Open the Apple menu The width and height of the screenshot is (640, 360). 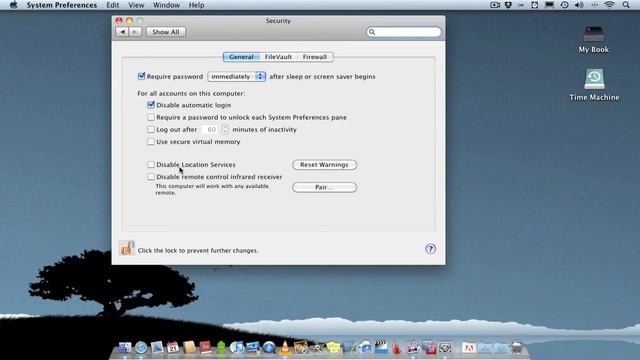[x=13, y=5]
